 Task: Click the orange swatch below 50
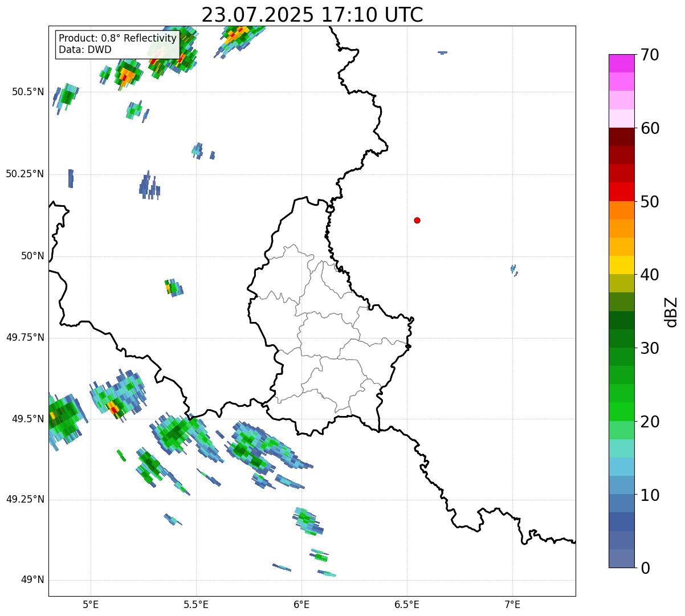[621, 210]
